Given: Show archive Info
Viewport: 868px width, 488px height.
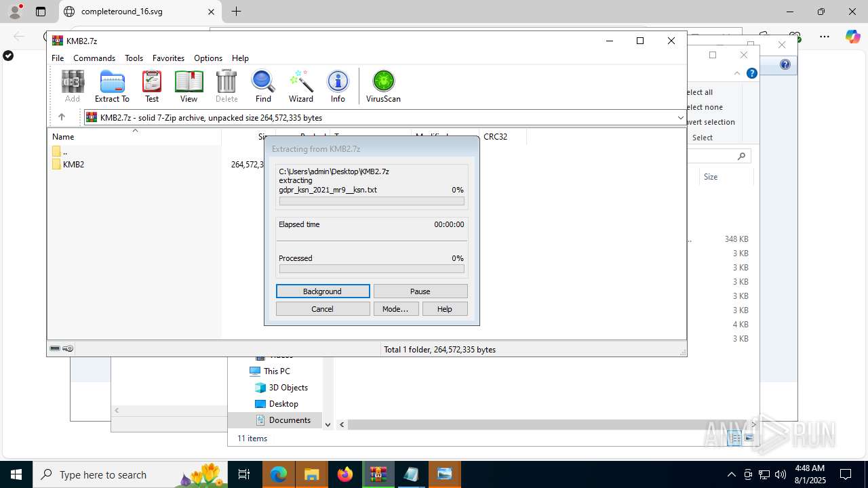Looking at the screenshot, I should [x=338, y=86].
